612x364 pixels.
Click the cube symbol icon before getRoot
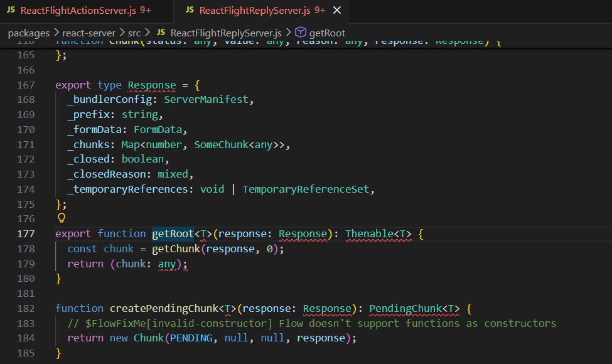coord(300,33)
